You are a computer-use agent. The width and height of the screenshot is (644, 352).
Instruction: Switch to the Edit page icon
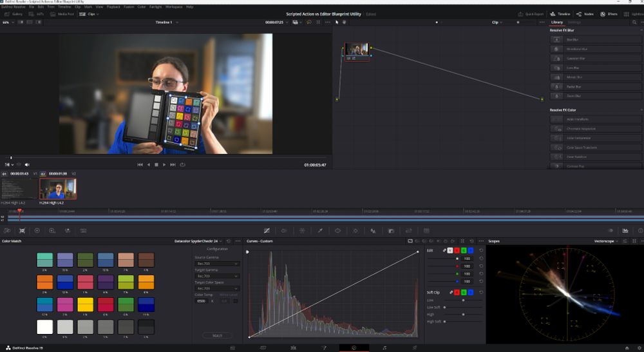(x=293, y=348)
